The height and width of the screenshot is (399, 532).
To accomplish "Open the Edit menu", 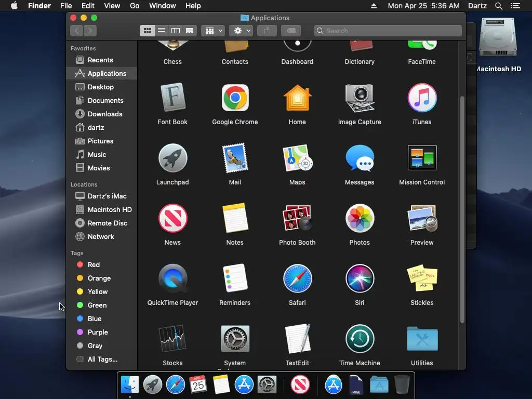I will pos(88,6).
